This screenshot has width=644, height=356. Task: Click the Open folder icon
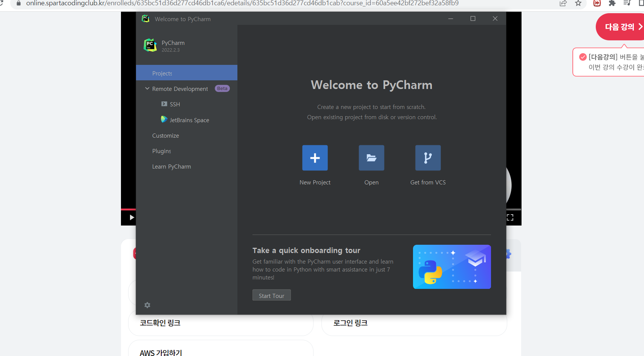coord(372,158)
